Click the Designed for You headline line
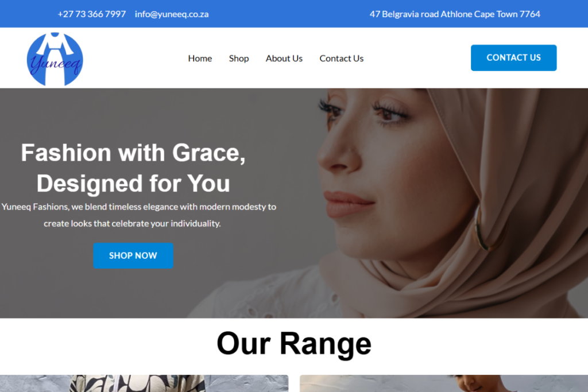 tap(133, 183)
